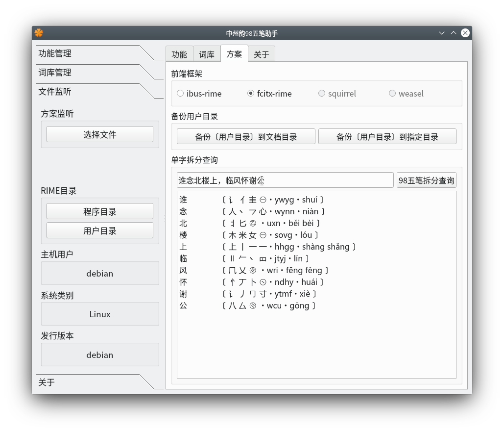
Task: Open the 用户目录 via its button
Action: pyautogui.click(x=99, y=230)
